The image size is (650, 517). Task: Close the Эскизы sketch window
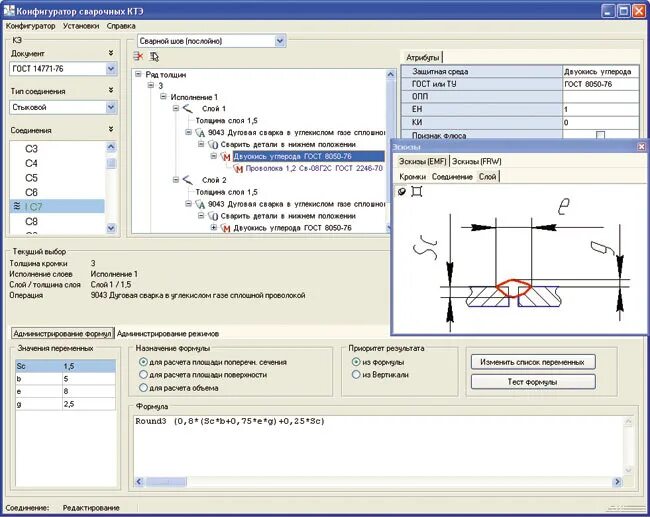pyautogui.click(x=641, y=146)
